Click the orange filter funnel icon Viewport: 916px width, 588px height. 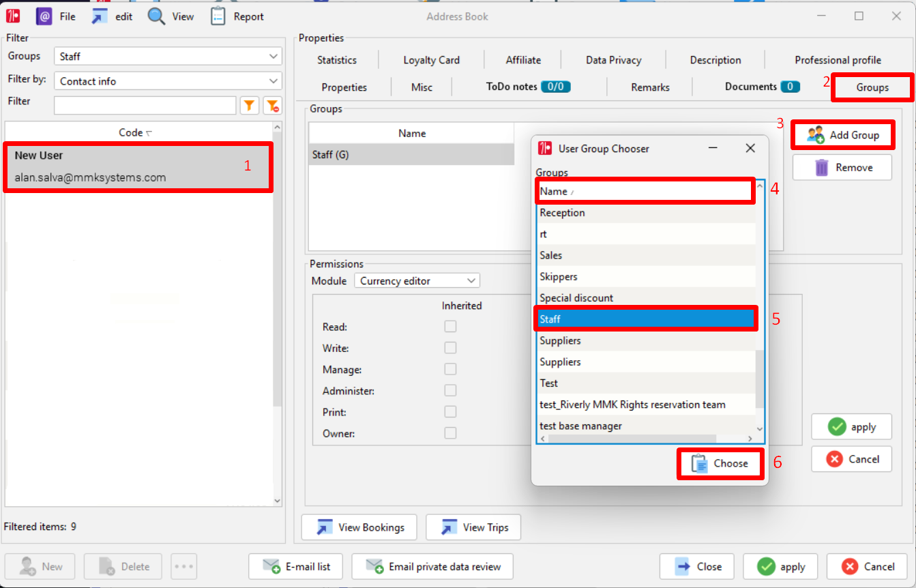point(250,105)
